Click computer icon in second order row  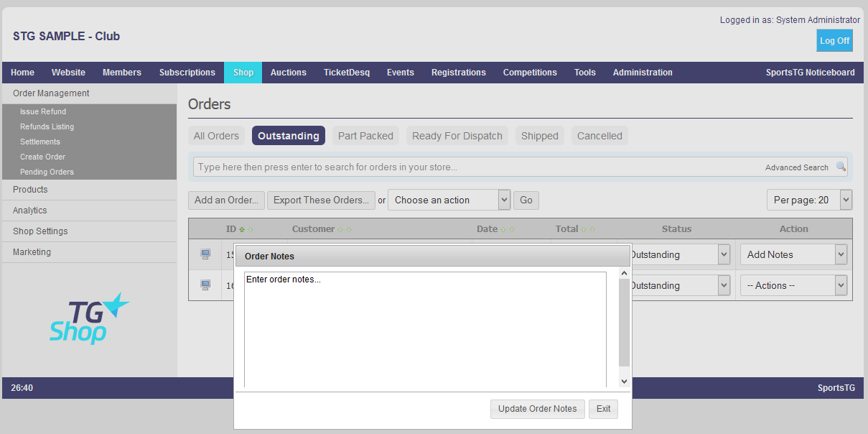pos(205,285)
